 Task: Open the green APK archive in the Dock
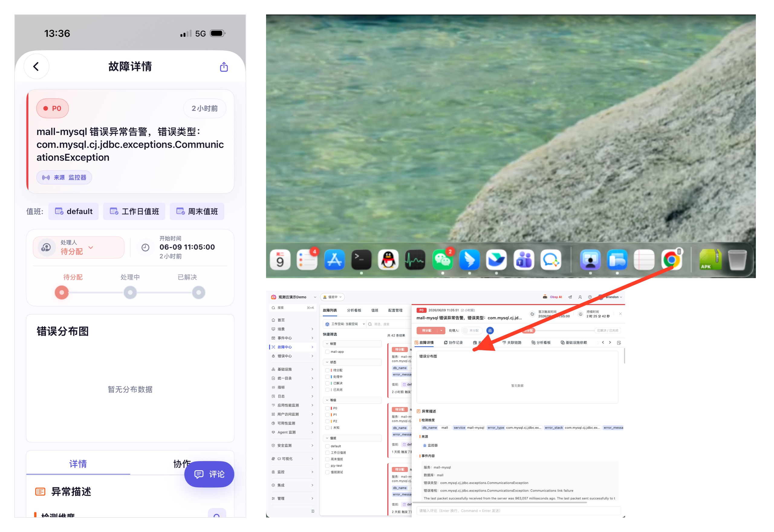[x=710, y=260]
